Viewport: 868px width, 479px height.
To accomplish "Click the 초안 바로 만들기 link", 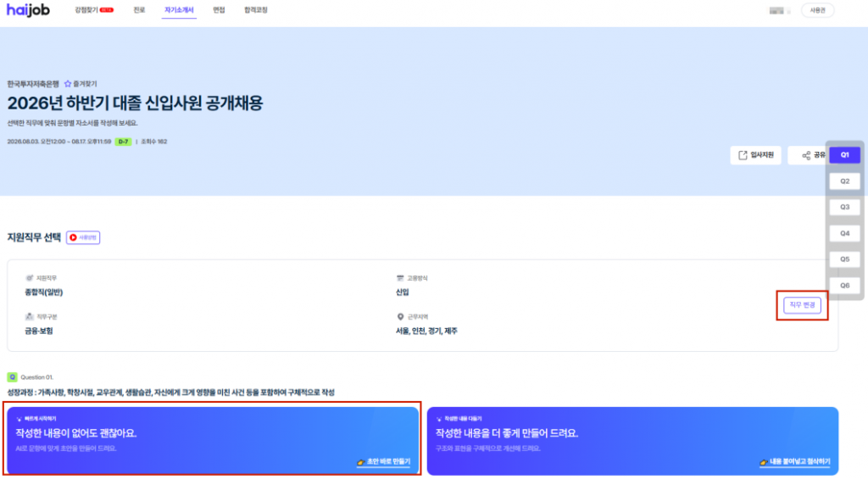I will click(x=384, y=462).
